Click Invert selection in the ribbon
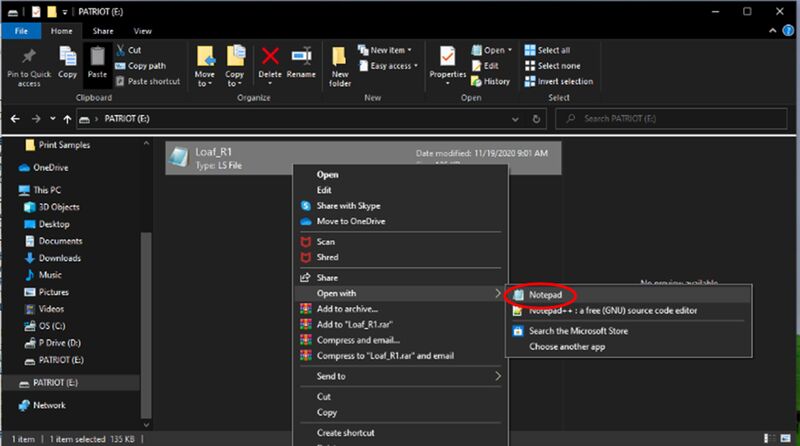 click(559, 81)
